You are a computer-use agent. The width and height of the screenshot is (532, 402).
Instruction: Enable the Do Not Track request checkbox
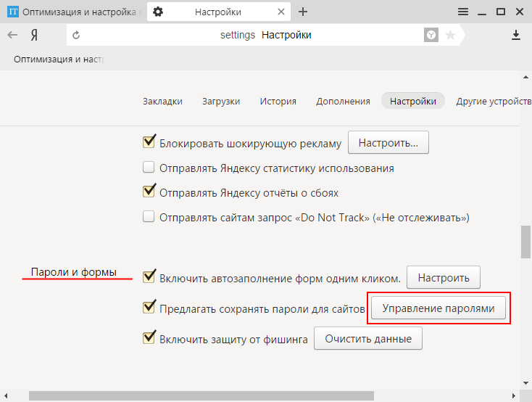point(149,217)
